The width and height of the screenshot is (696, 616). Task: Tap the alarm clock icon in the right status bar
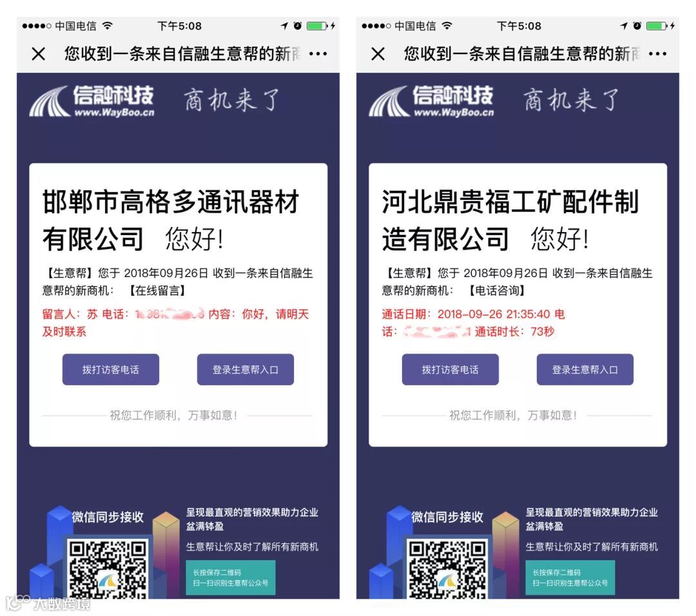(637, 26)
